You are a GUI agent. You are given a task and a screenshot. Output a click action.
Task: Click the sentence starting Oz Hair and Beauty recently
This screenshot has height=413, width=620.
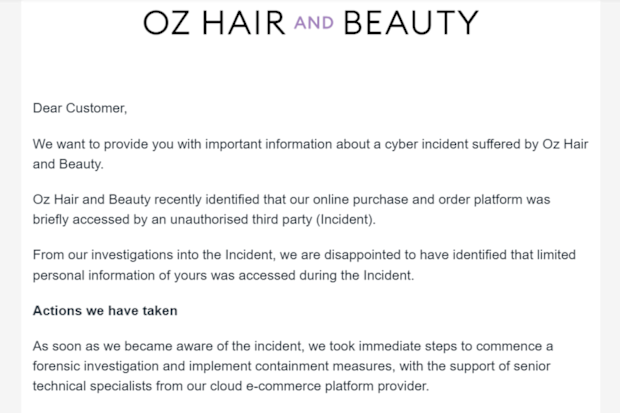pyautogui.click(x=291, y=209)
